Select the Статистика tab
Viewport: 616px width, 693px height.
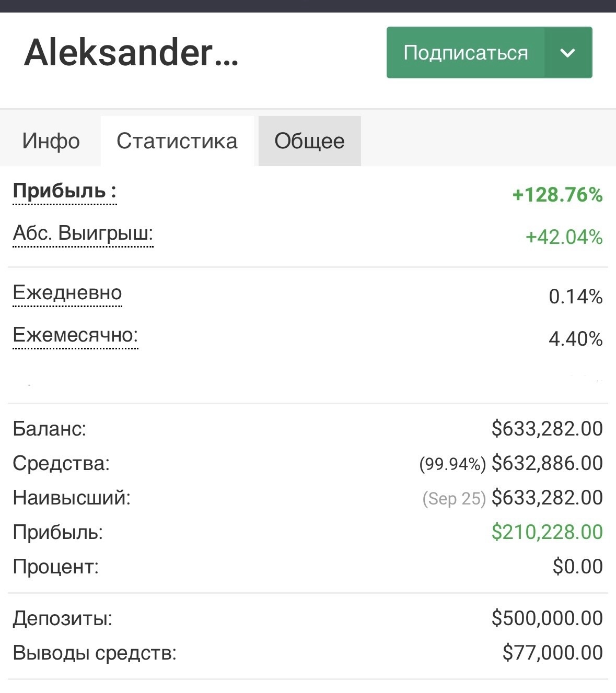[177, 141]
